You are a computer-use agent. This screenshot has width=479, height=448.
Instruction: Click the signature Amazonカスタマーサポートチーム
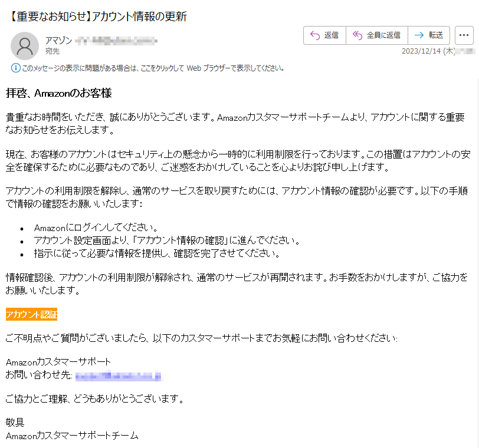point(72,436)
